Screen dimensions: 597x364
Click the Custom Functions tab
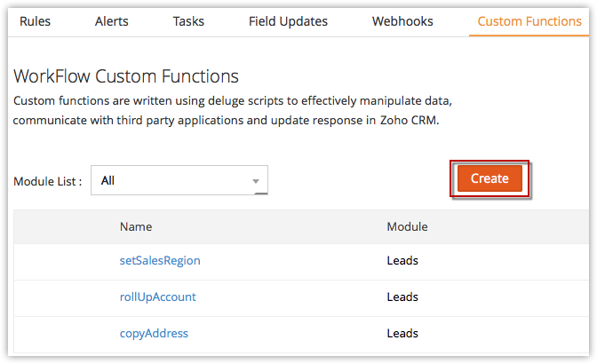529,21
